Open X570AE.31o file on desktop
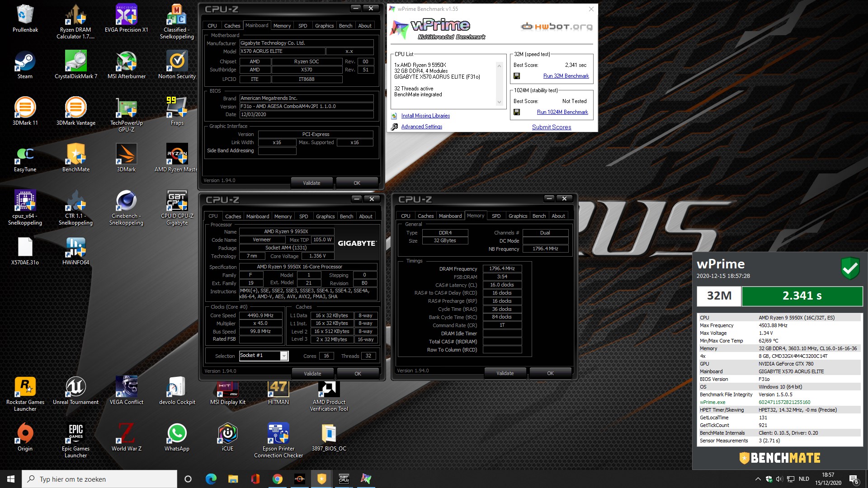 pyautogui.click(x=25, y=251)
